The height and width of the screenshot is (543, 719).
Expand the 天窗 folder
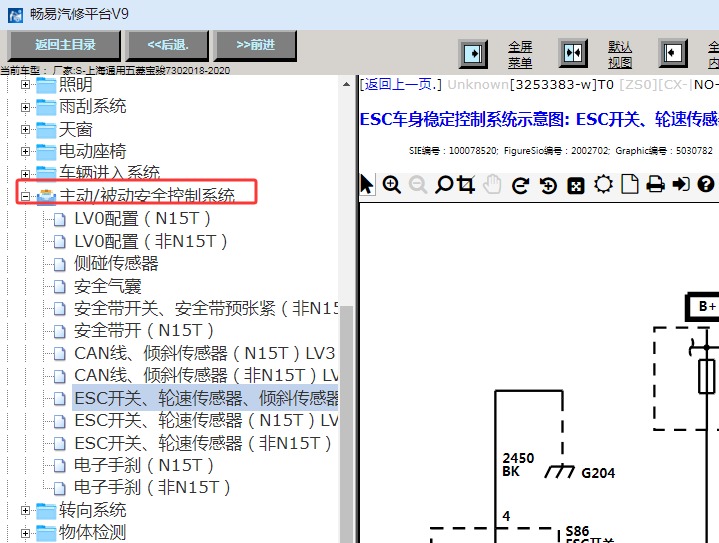25,129
